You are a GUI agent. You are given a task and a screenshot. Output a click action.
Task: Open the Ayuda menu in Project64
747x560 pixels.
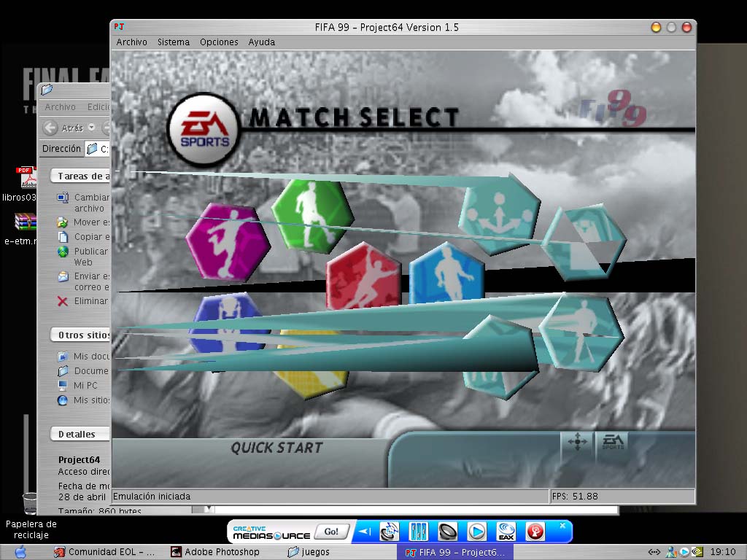click(262, 42)
